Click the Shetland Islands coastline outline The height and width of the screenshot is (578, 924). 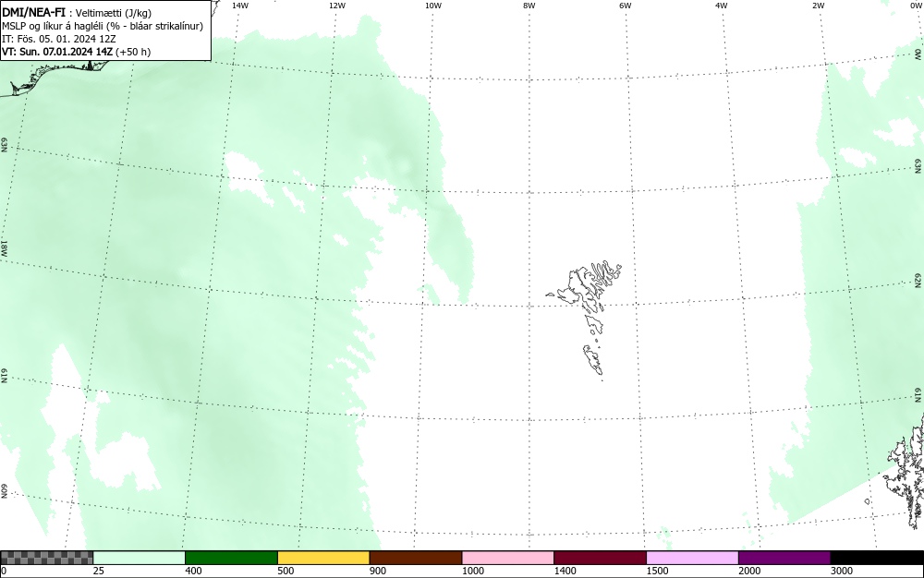pos(904,473)
